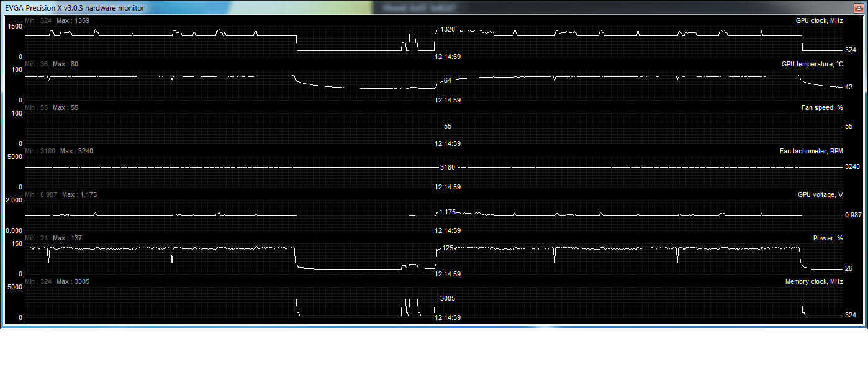Click the GPU voltage, V graph label

[820, 195]
